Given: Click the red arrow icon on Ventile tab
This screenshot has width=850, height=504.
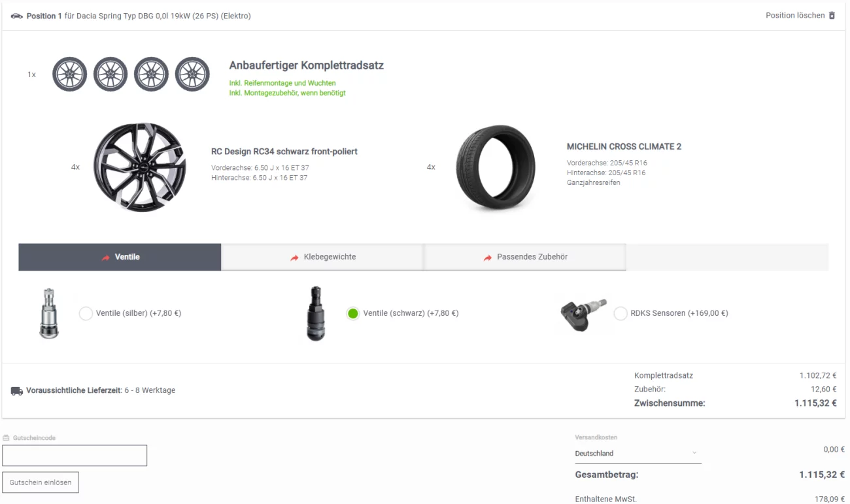Looking at the screenshot, I should pyautogui.click(x=106, y=258).
